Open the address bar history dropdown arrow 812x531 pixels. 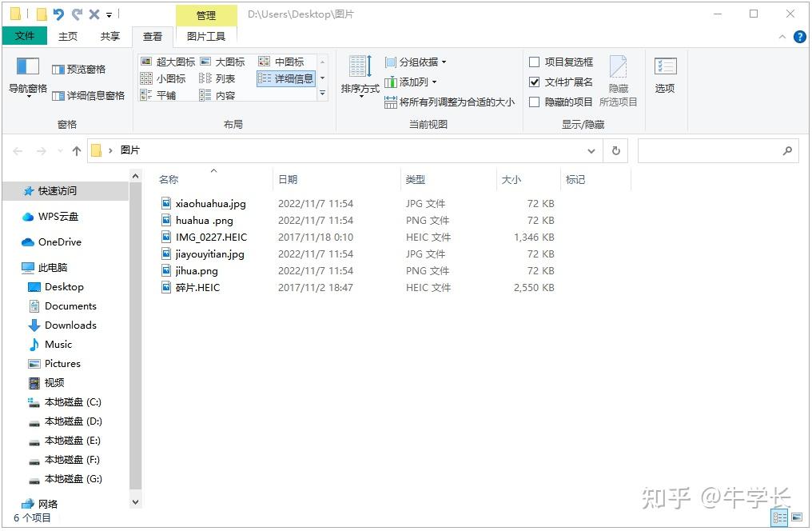591,150
